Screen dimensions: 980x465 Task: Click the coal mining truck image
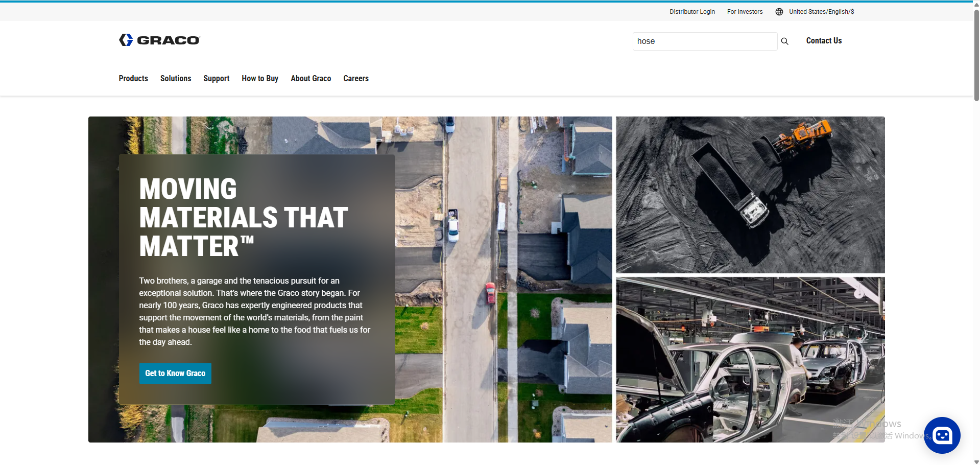(750, 195)
